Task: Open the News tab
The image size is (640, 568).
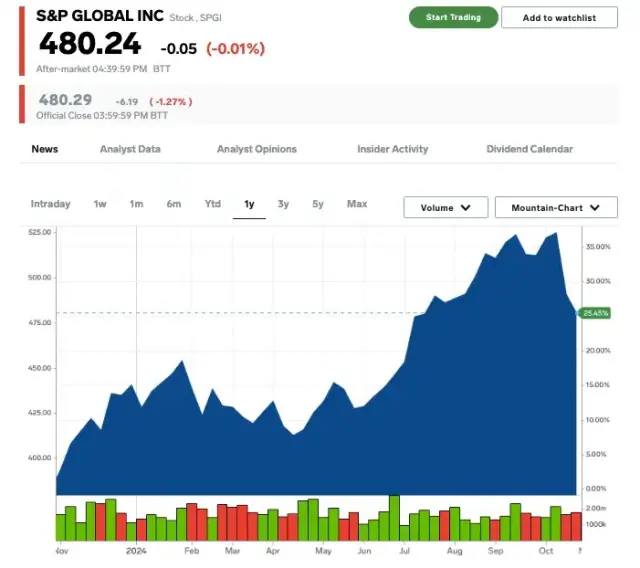Action: click(45, 149)
